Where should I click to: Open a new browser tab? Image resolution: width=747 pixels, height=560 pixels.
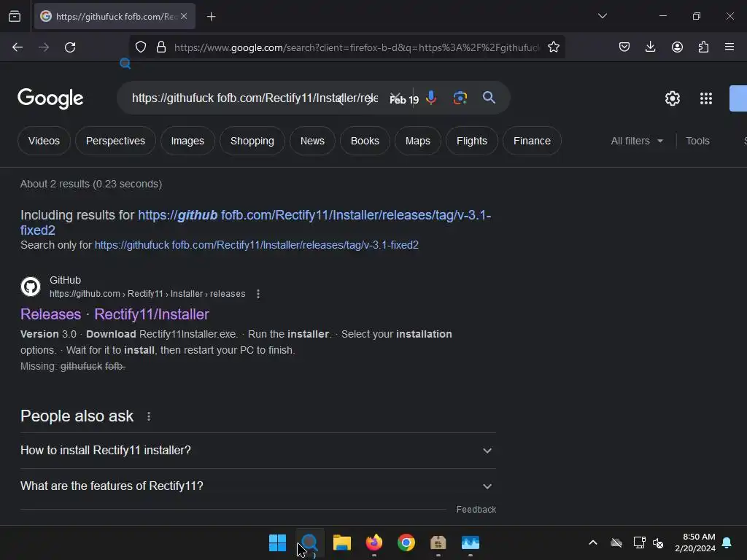click(211, 17)
